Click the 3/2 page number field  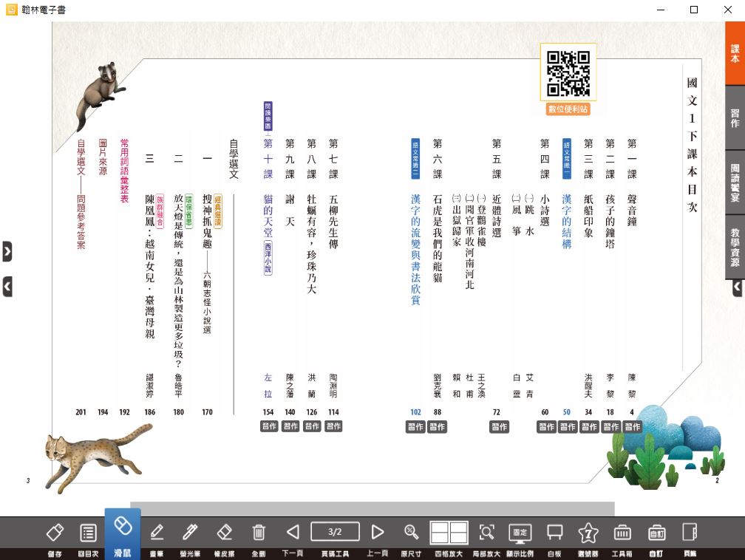click(335, 531)
